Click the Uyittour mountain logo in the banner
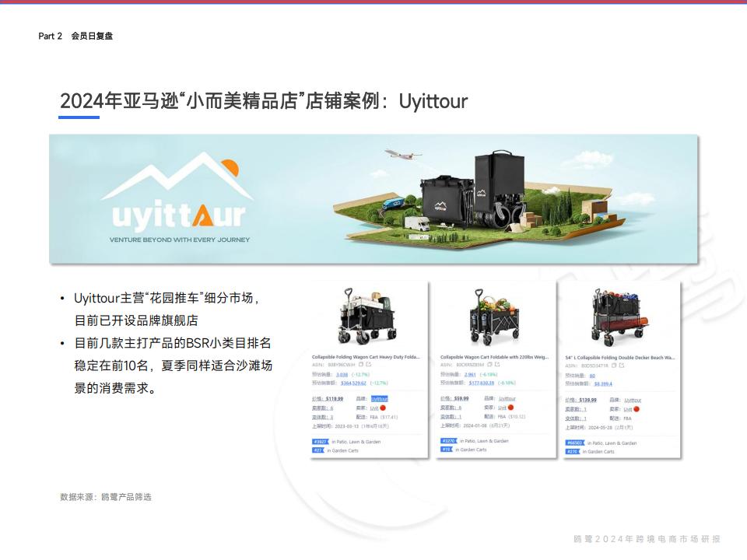The image size is (747, 560). pyautogui.click(x=177, y=196)
